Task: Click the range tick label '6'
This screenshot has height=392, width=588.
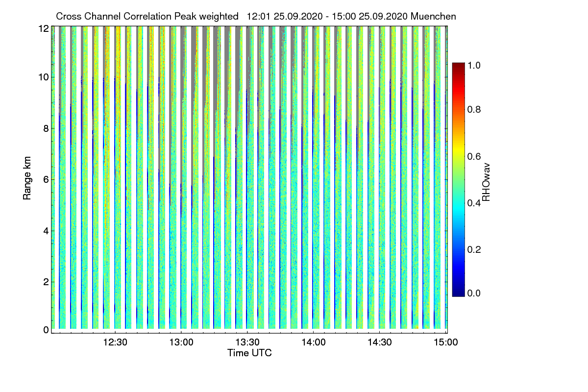Action: (x=46, y=179)
